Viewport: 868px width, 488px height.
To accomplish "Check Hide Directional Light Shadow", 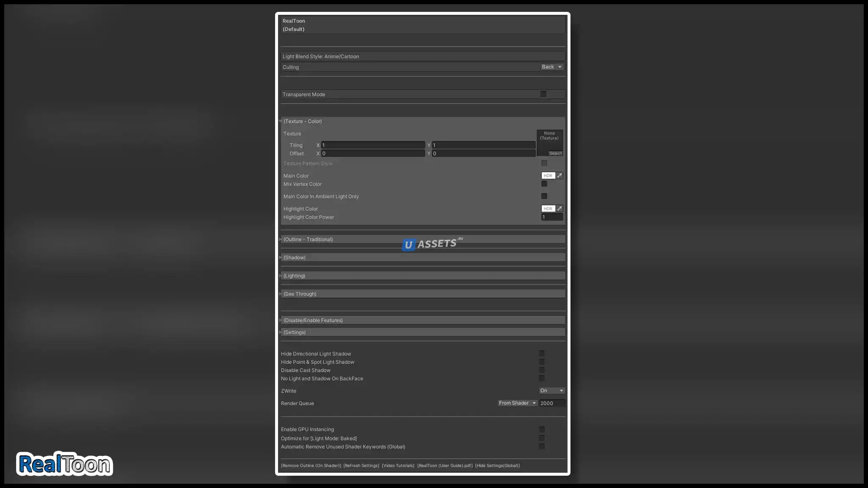I will click(x=542, y=353).
